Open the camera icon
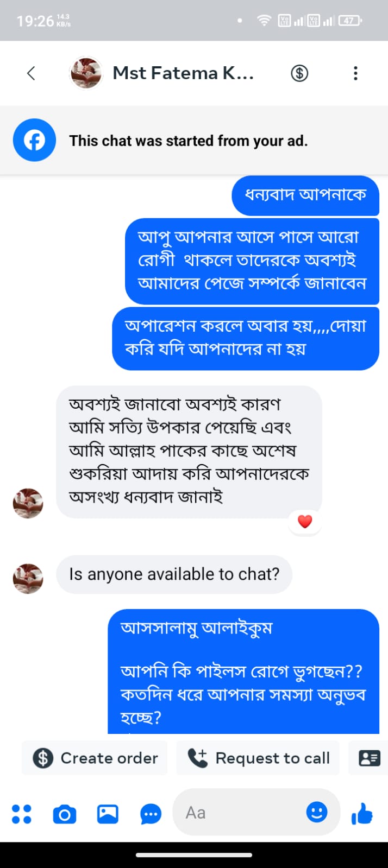The width and height of the screenshot is (388, 868). pyautogui.click(x=65, y=814)
